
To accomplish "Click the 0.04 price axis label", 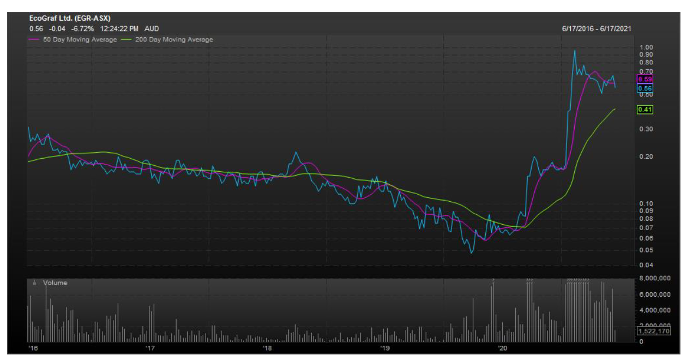I will click(x=646, y=265).
